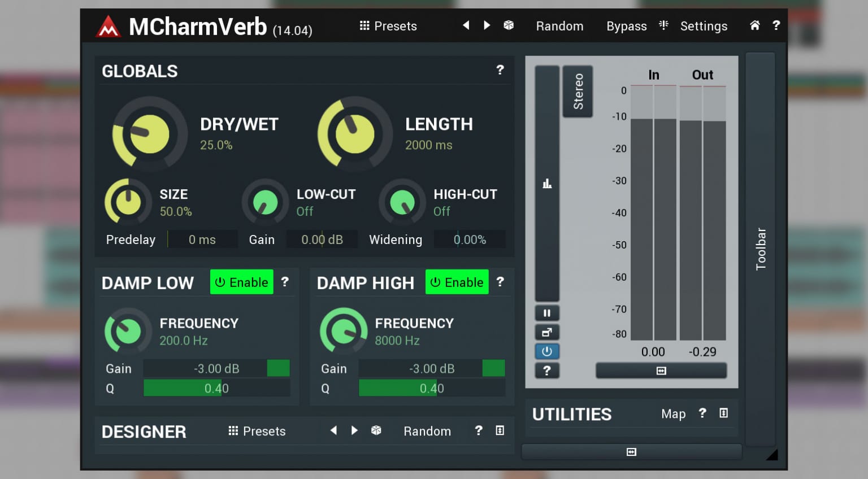Open the plugin Settings
This screenshot has width=868, height=479.
coord(704,26)
